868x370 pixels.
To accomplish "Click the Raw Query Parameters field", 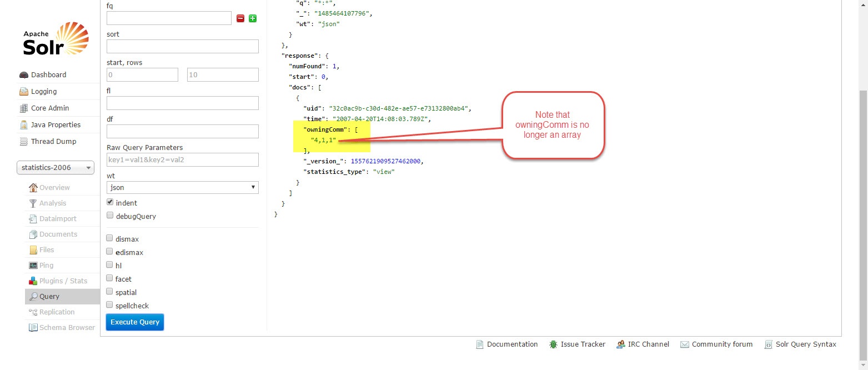I will tap(182, 160).
